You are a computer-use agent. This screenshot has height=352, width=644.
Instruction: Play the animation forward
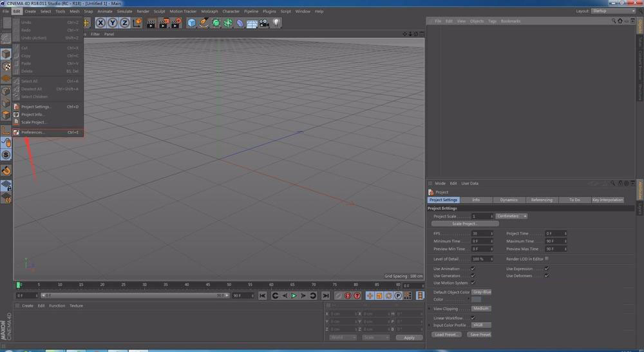coord(294,296)
